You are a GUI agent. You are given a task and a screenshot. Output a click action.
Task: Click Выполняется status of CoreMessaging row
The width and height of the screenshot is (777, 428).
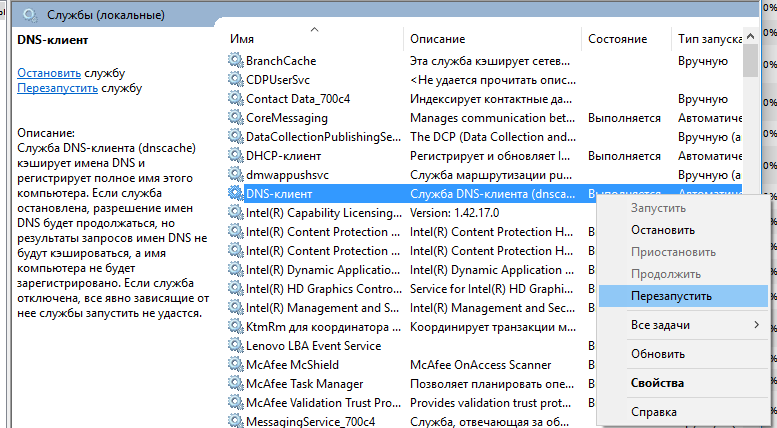pyautogui.click(x=624, y=118)
